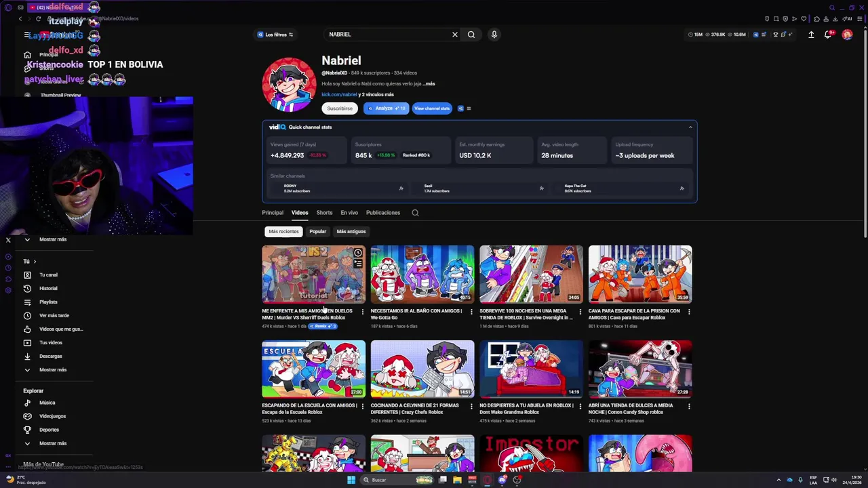Select the Más recientes sort chip
868x488 pixels.
pos(283,232)
